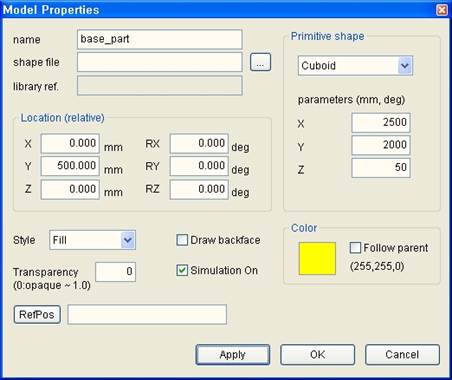
Task: Close the Model Properties dialog
Action: click(442, 10)
